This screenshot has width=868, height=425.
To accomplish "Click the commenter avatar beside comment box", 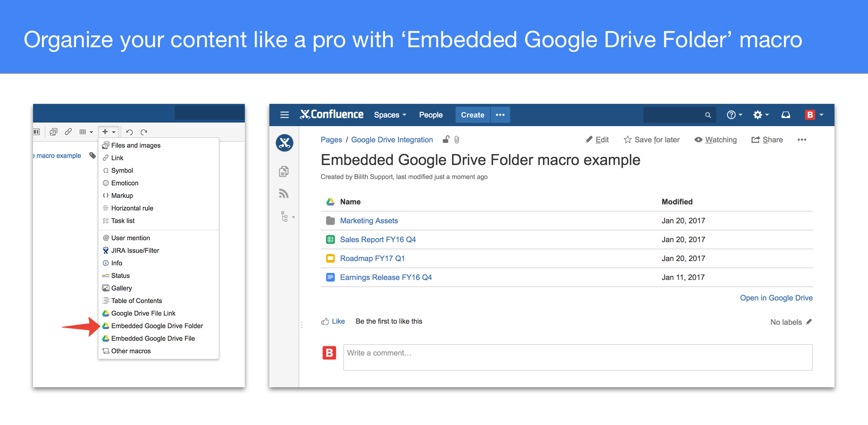I will coord(329,353).
